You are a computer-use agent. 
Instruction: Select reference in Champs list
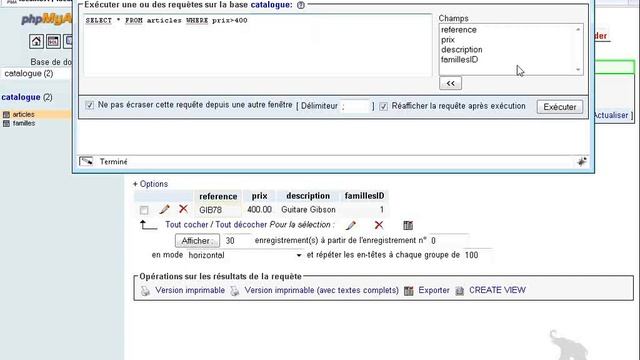(x=459, y=30)
